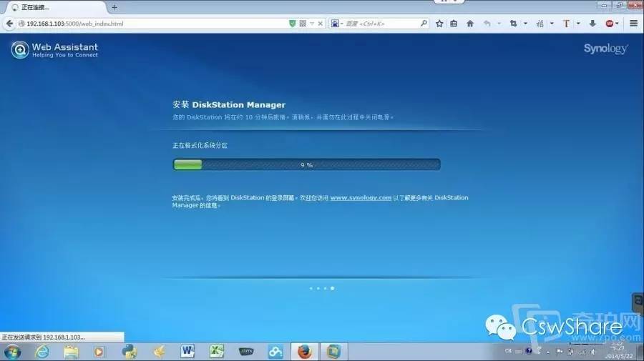Click the tray date 2014/5/22
Screen dimensions: 644x361
coord(618,356)
